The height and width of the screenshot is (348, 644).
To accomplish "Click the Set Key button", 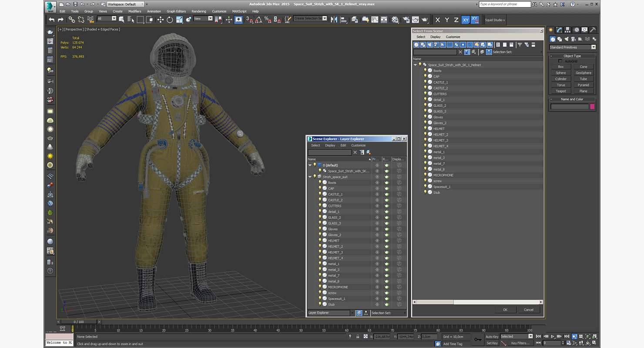I will (492, 343).
